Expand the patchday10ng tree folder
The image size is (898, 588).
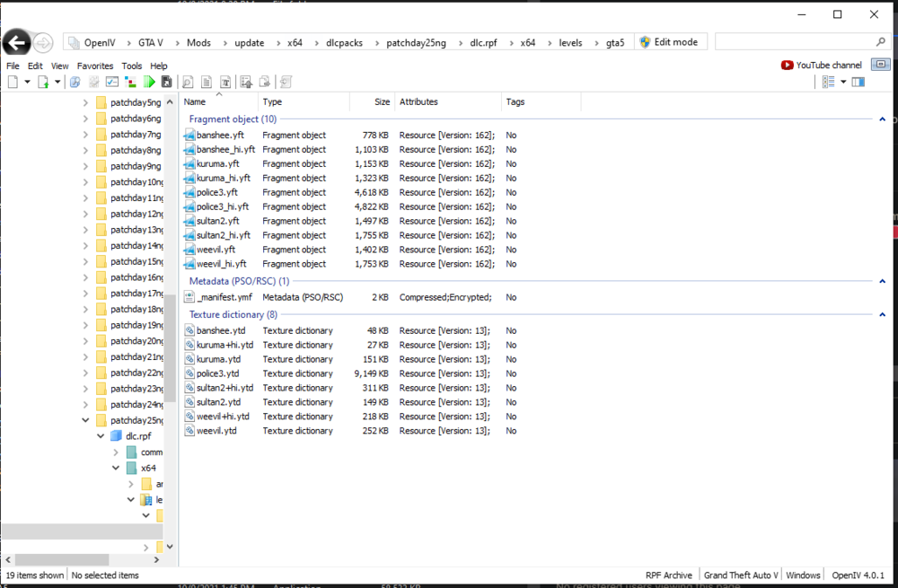[86, 182]
